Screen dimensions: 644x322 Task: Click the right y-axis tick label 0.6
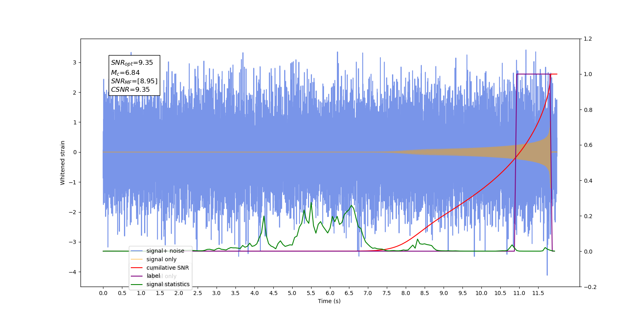(x=588, y=145)
